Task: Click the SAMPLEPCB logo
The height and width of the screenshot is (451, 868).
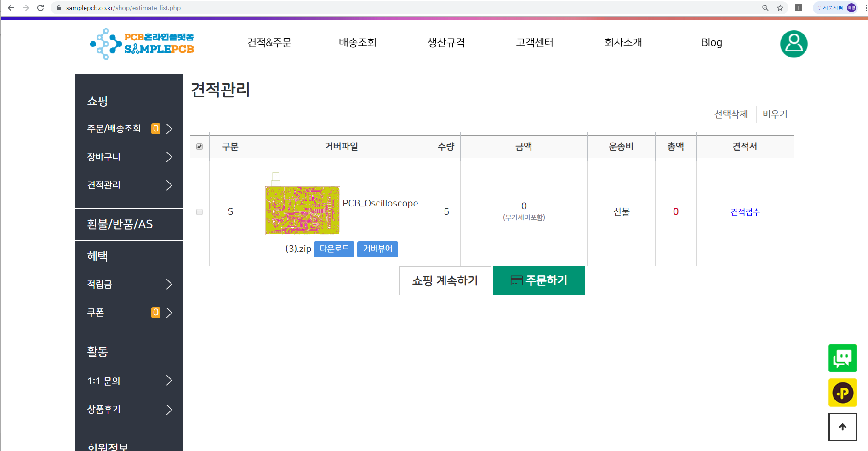Action: [142, 44]
